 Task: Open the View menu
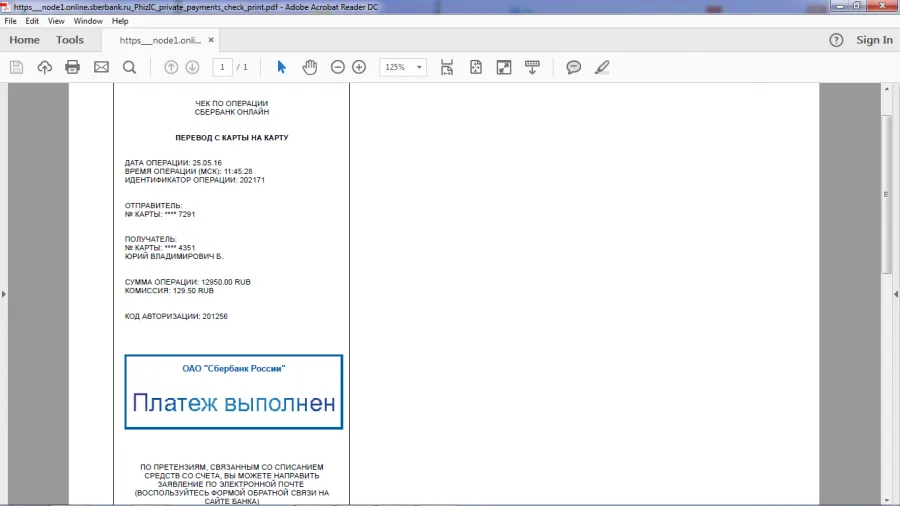tap(56, 21)
